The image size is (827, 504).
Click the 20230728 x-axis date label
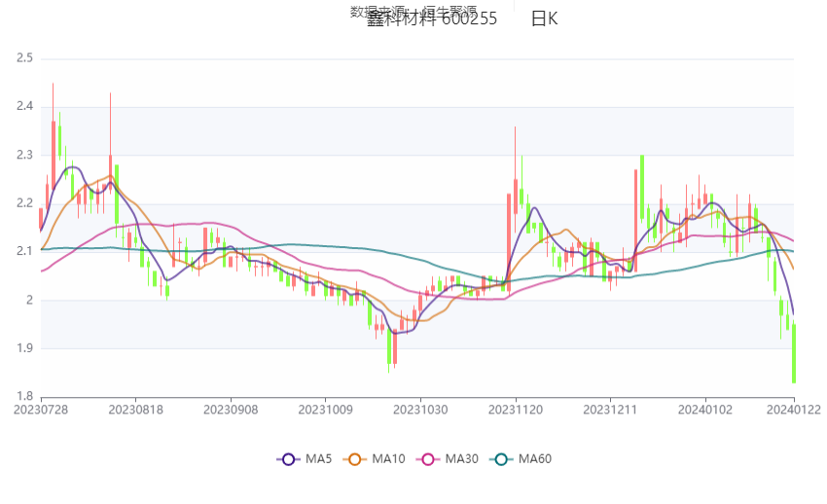[41, 410]
